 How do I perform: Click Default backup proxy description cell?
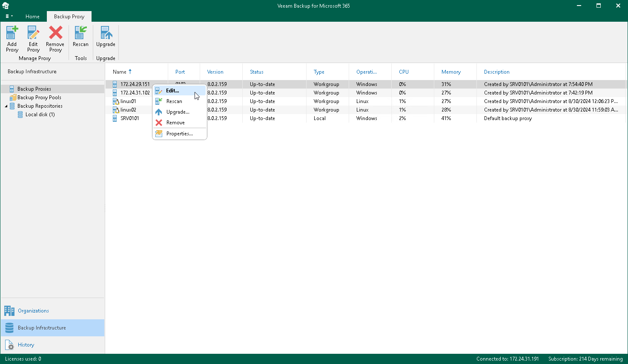[508, 118]
